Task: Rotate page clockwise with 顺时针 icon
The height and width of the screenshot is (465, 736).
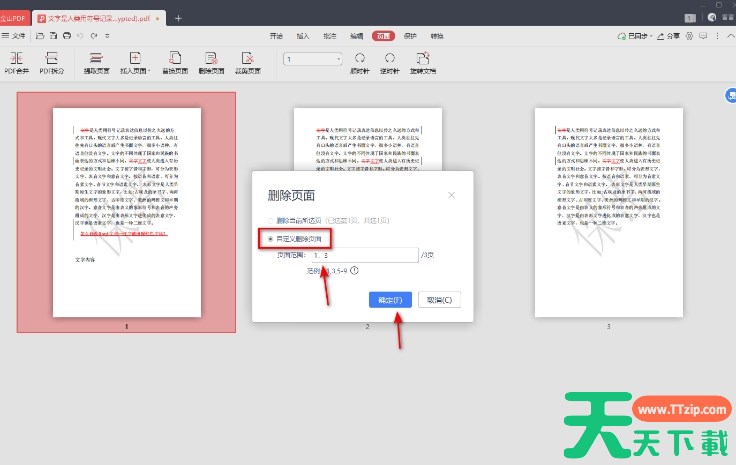Action: 360,58
